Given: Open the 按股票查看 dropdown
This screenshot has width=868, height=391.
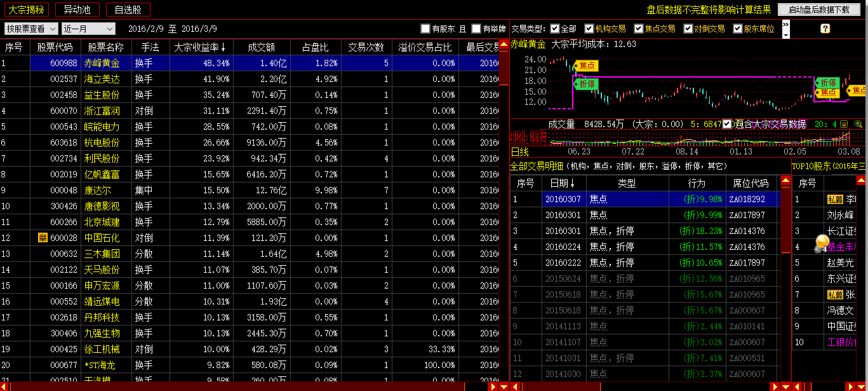Looking at the screenshot, I should coord(30,29).
